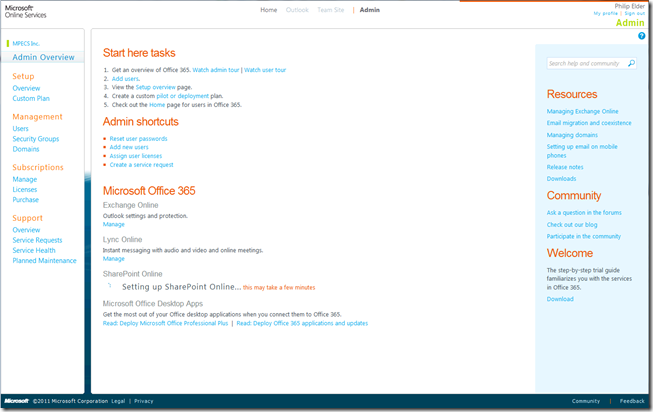653x412 pixels.
Task: Click Feedback link in footer
Action: (x=632, y=401)
